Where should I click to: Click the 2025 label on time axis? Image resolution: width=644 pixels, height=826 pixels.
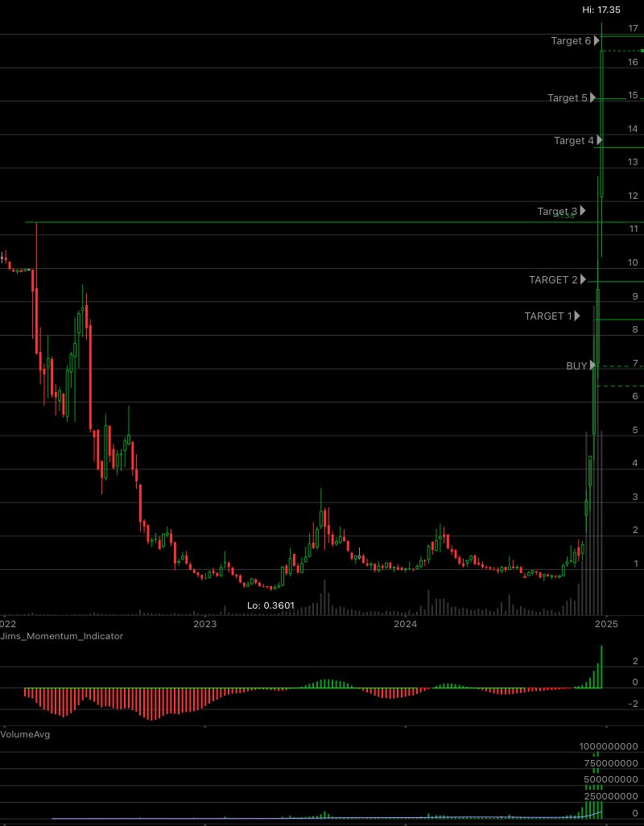607,625
